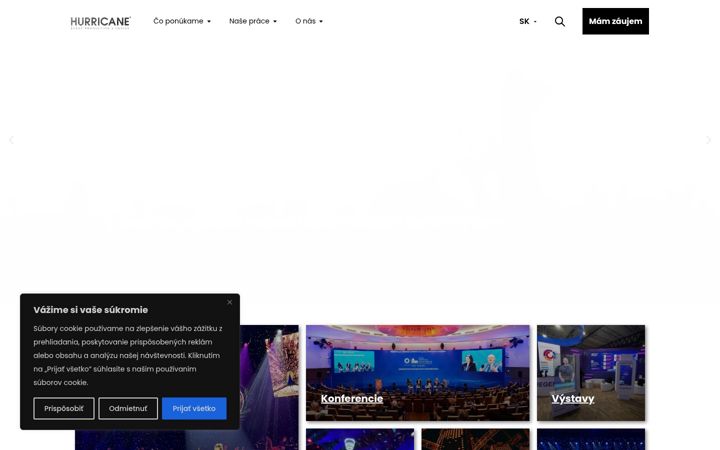Open the SK language selector
The width and height of the screenshot is (720, 450).
[528, 21]
